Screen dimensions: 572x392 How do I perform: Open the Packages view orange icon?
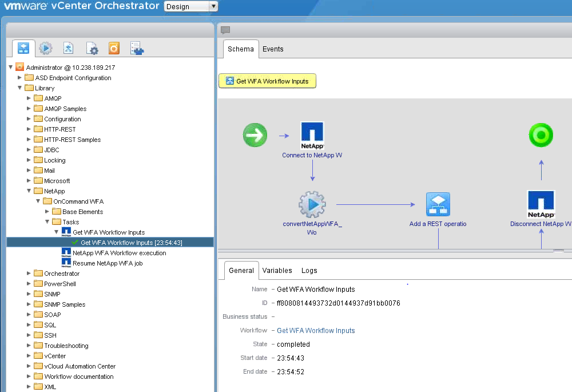tap(114, 48)
